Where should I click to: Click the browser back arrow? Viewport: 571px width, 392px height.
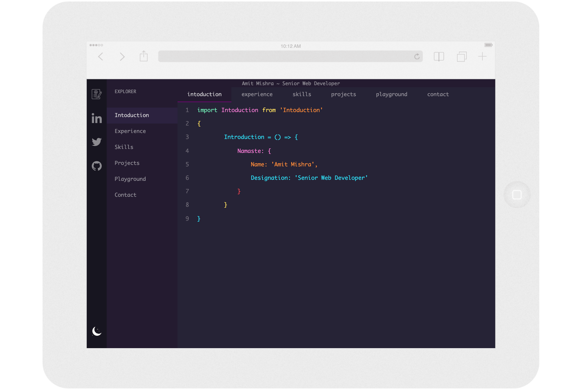100,57
